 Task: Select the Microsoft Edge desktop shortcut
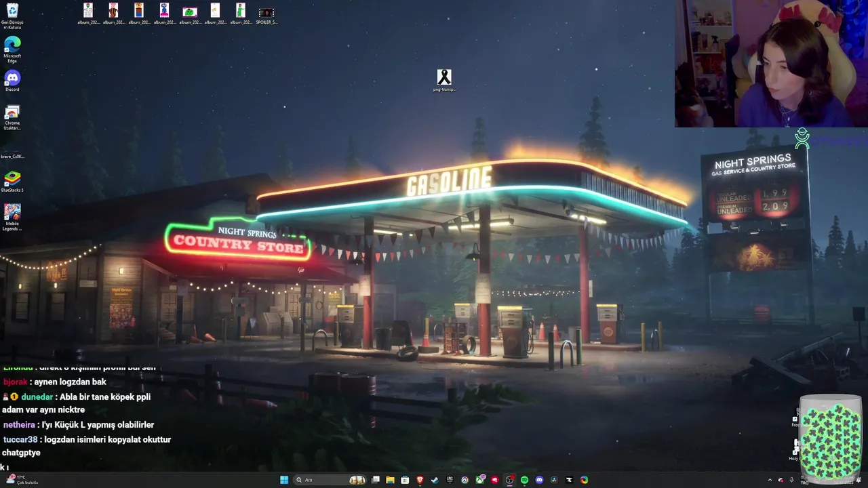tap(12, 49)
